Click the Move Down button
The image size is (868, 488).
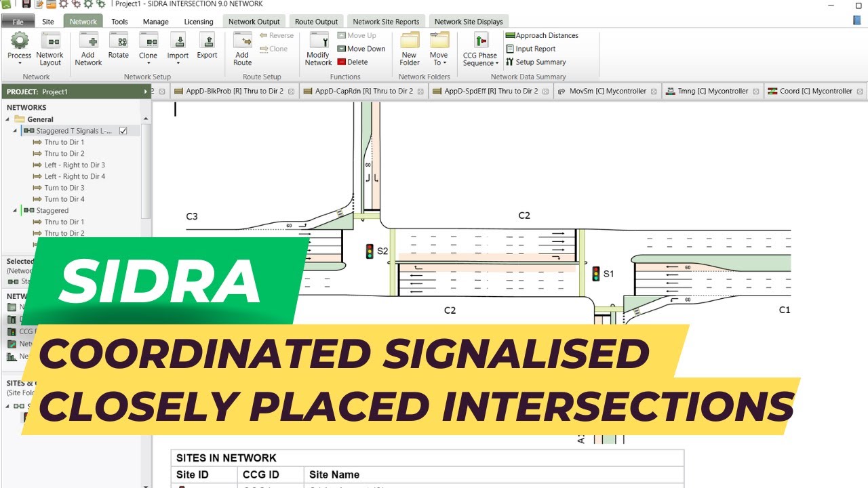coord(361,49)
